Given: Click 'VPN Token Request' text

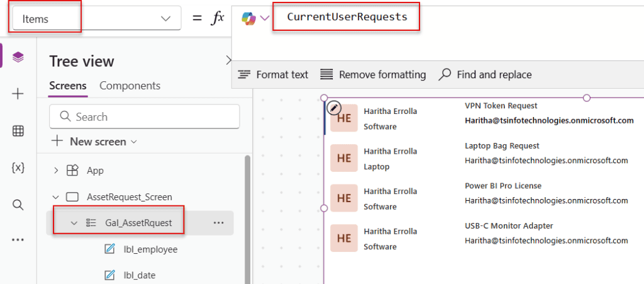Looking at the screenshot, I should pos(501,106).
